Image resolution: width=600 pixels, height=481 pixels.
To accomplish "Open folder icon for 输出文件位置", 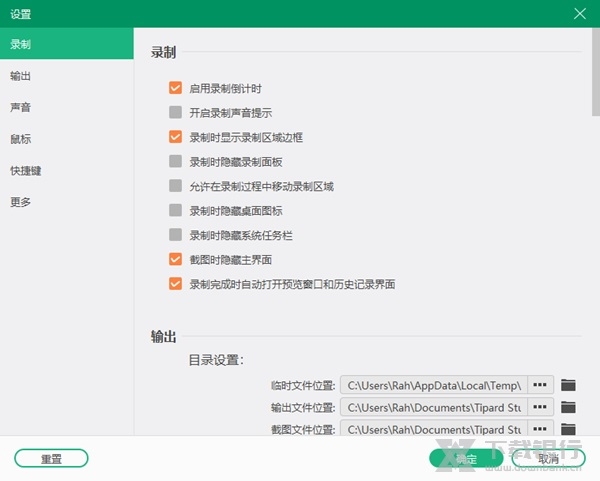I will [568, 407].
